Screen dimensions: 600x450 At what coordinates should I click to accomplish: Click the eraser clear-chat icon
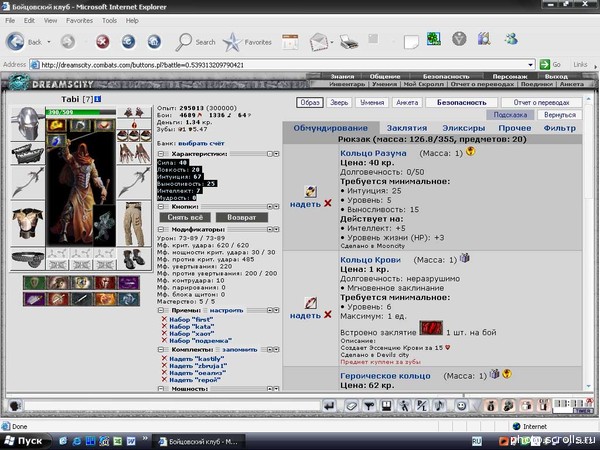coord(351,406)
